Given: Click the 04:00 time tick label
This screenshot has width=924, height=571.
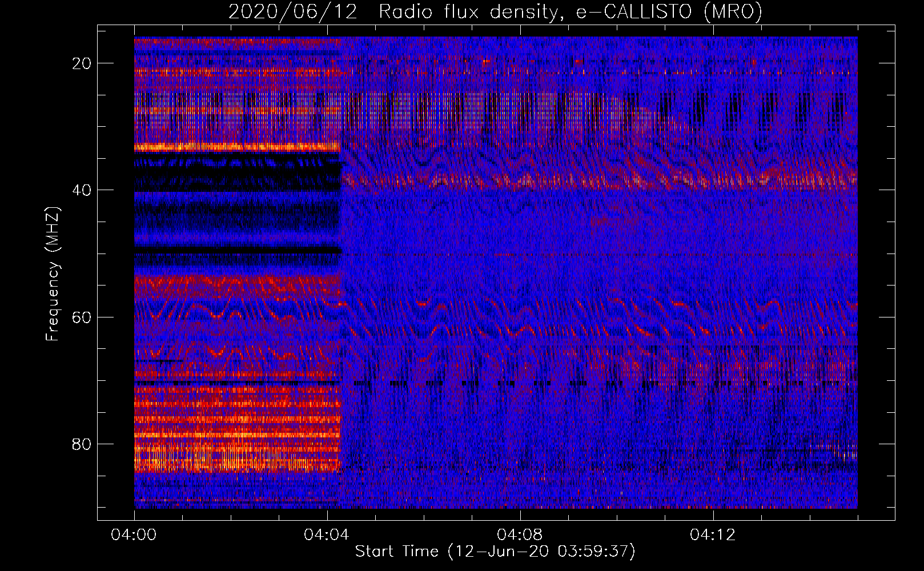Looking at the screenshot, I should tap(134, 535).
